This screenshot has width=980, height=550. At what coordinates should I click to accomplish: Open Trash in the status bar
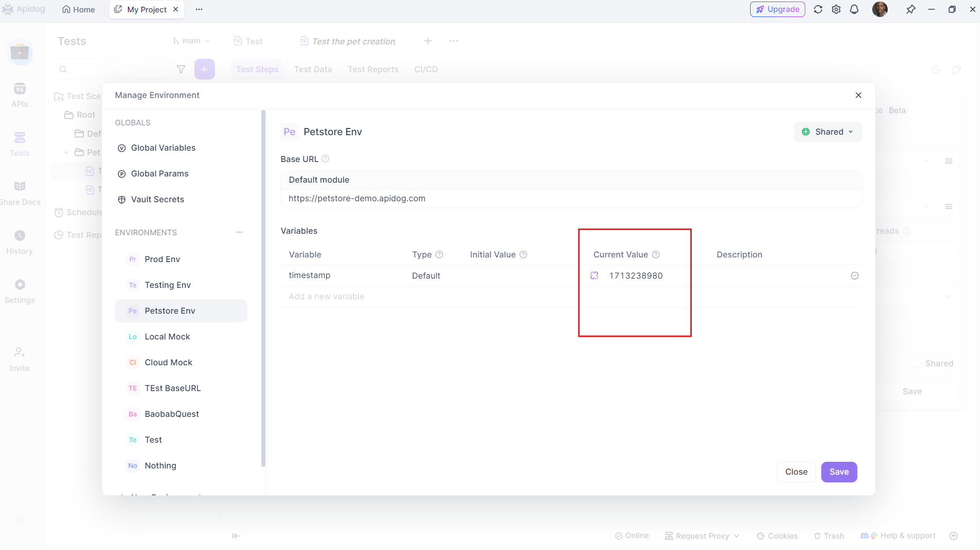point(829,536)
